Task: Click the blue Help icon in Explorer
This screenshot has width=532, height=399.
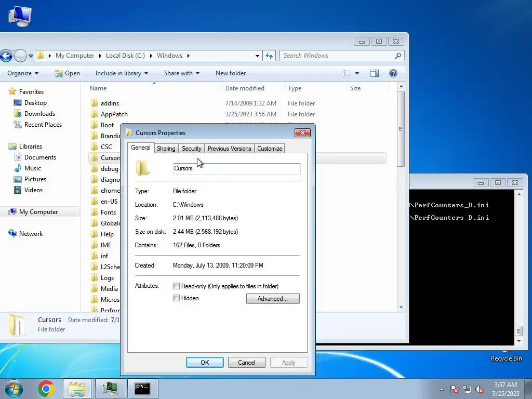Action: (393, 73)
